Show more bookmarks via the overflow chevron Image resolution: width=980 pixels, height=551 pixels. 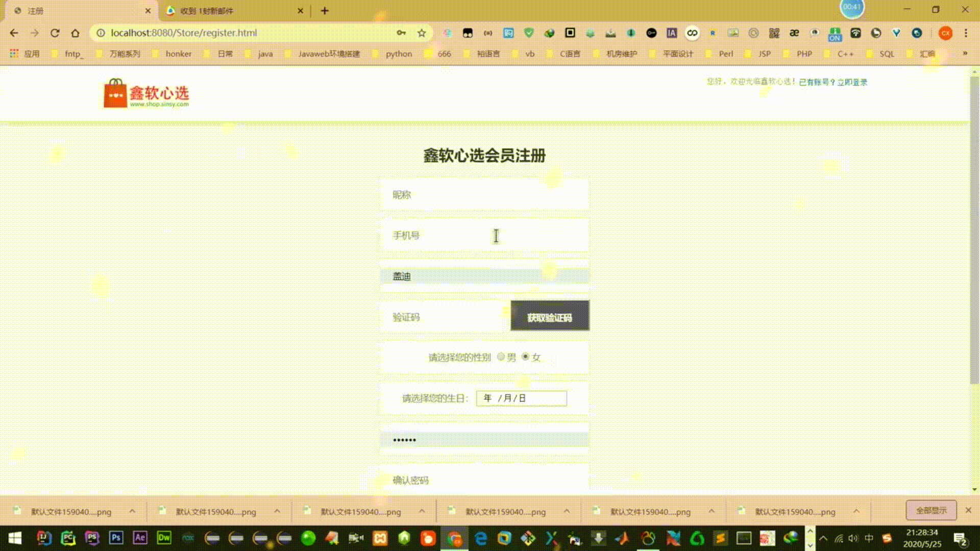[965, 53]
